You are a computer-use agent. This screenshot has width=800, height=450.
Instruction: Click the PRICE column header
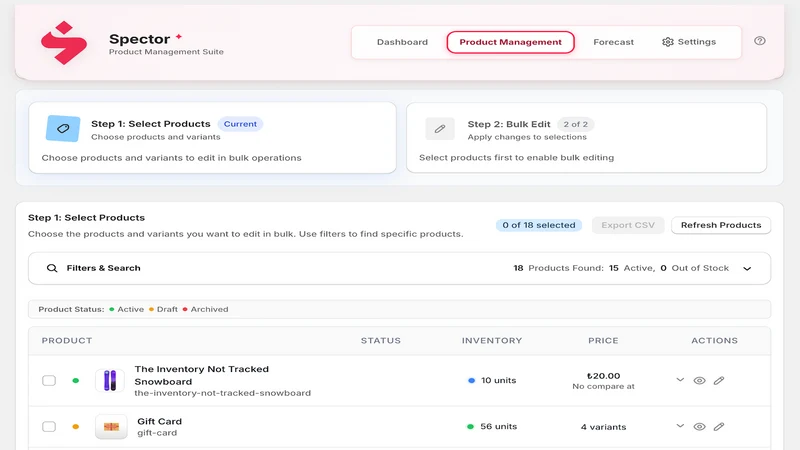click(x=603, y=340)
